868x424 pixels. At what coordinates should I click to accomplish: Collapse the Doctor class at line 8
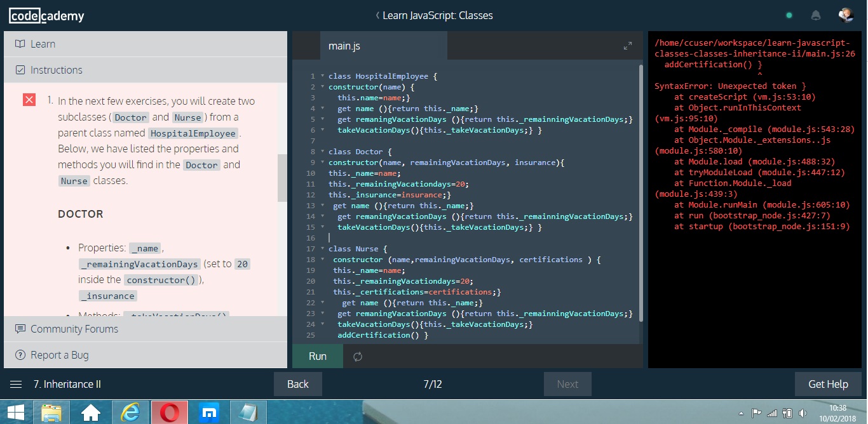[x=322, y=152]
